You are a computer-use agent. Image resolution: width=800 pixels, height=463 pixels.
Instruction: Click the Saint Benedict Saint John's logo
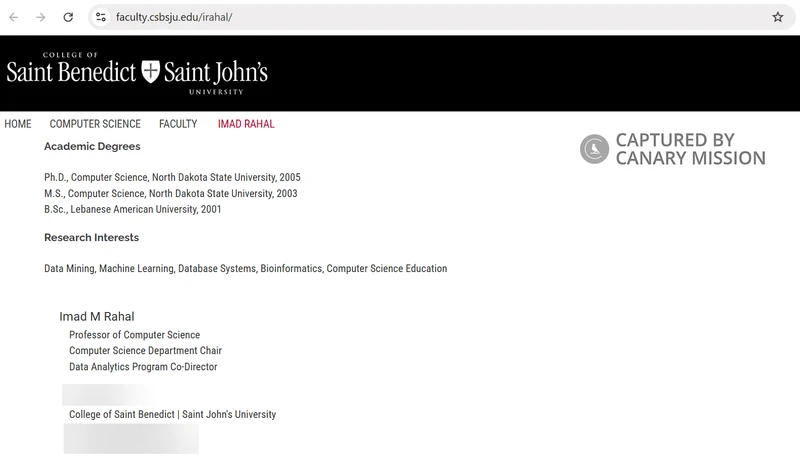(137, 73)
